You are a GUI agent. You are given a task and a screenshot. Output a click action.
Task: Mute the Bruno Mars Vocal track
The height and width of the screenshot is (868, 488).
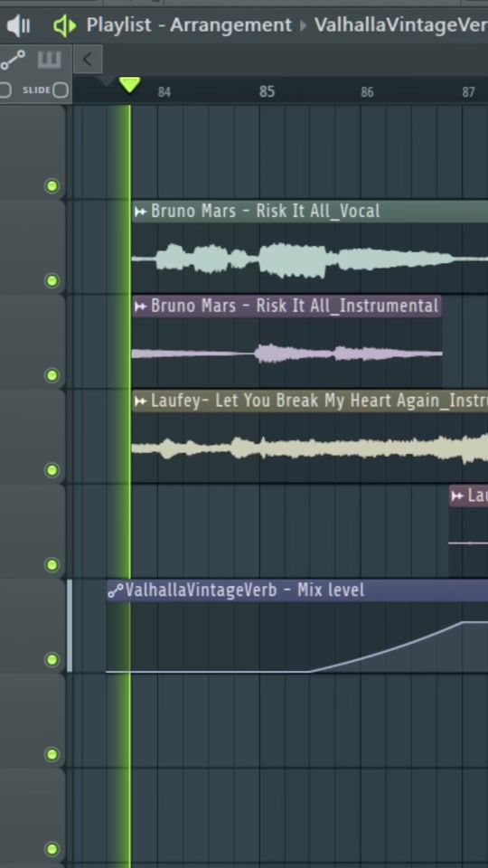tap(52, 280)
